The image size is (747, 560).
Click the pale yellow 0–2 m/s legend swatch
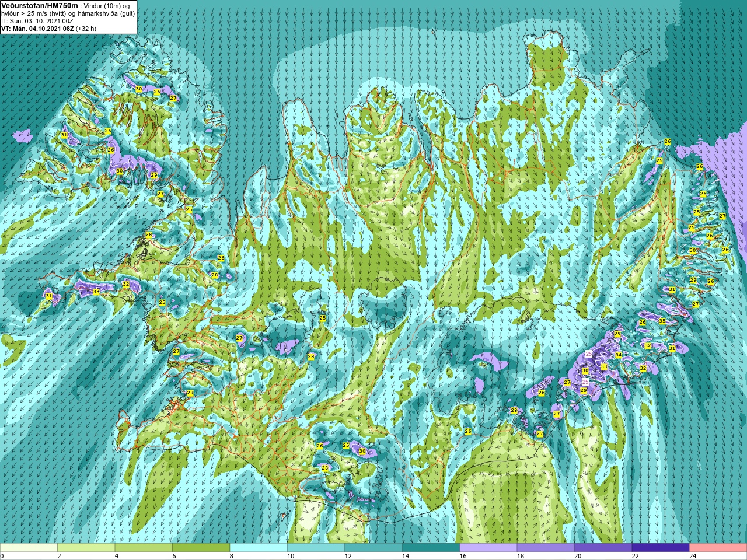pyautogui.click(x=29, y=548)
